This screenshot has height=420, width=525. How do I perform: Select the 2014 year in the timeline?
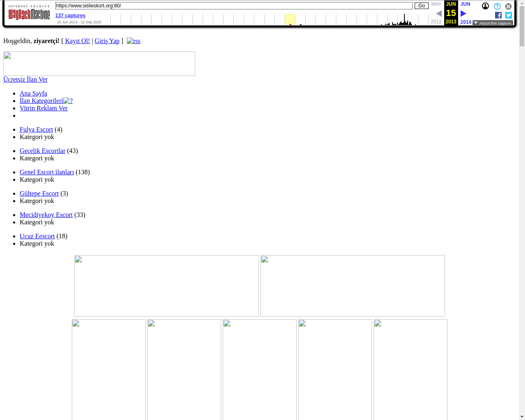click(x=466, y=22)
